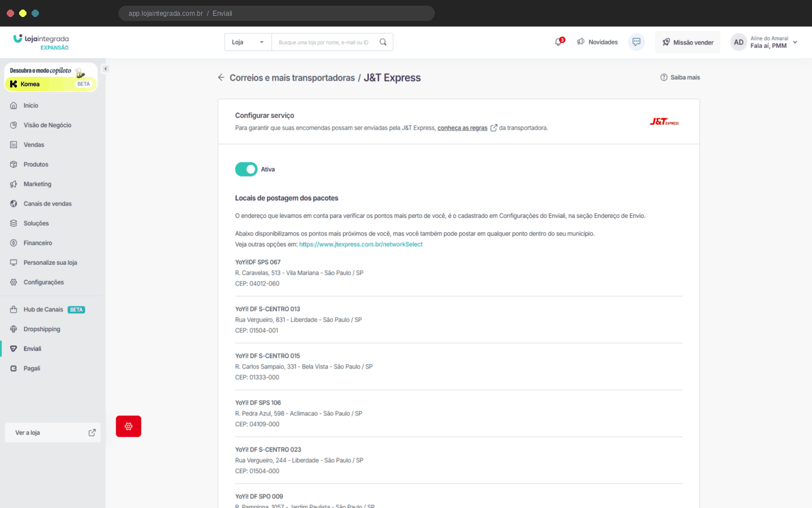This screenshot has height=508, width=812.
Task: Click the Loja Integrada logo
Action: tap(41, 42)
